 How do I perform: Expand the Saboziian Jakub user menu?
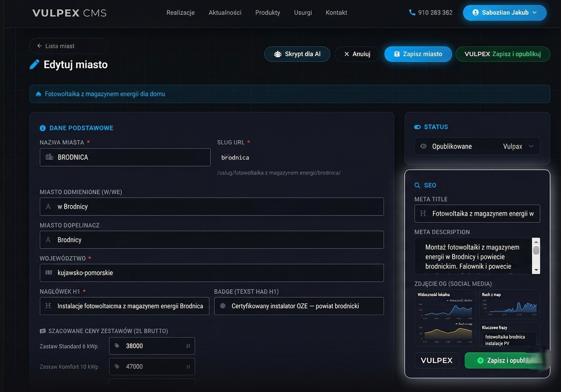[504, 13]
